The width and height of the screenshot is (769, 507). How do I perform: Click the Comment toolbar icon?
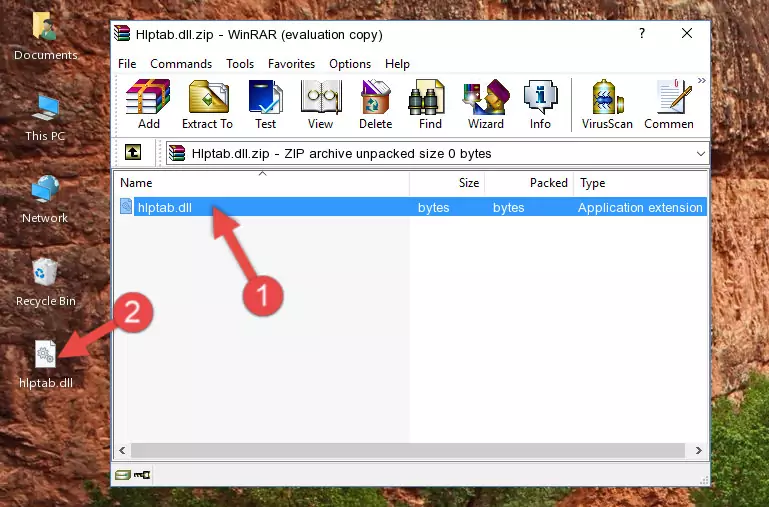669,104
